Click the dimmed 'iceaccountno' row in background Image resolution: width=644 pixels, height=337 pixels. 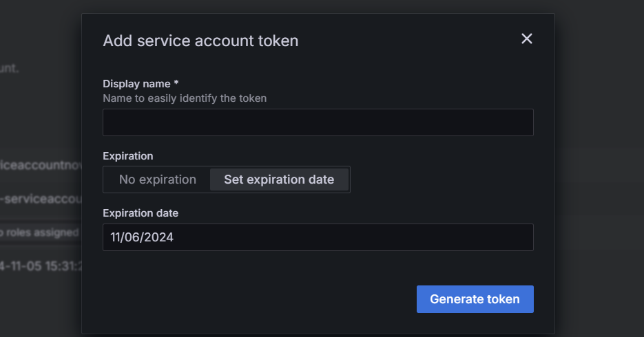40,165
